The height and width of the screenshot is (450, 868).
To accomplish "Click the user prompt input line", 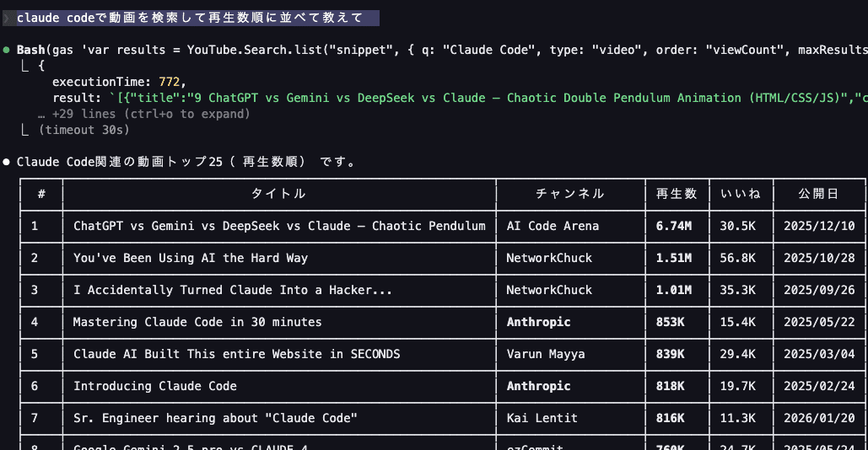I will coord(190,18).
